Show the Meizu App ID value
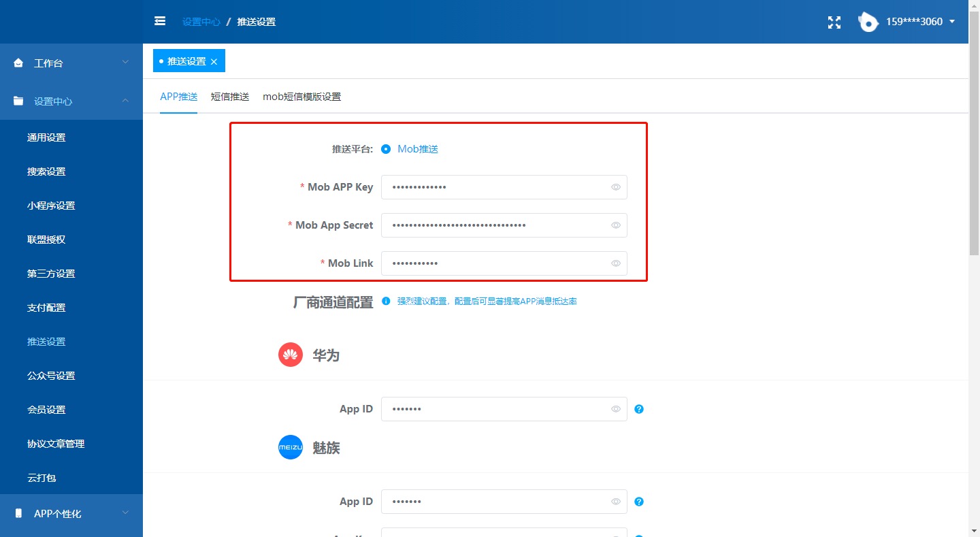The width and height of the screenshot is (980, 537). click(616, 502)
